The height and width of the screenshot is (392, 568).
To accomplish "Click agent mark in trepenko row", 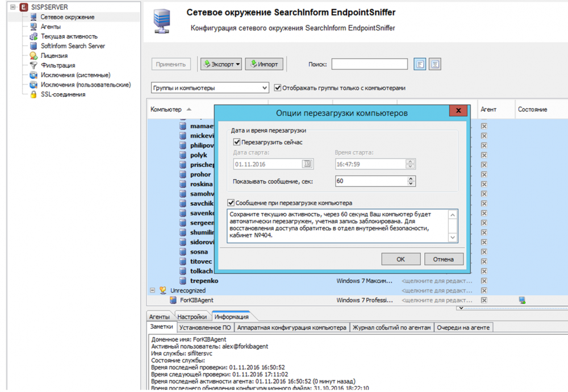I will coord(484,281).
